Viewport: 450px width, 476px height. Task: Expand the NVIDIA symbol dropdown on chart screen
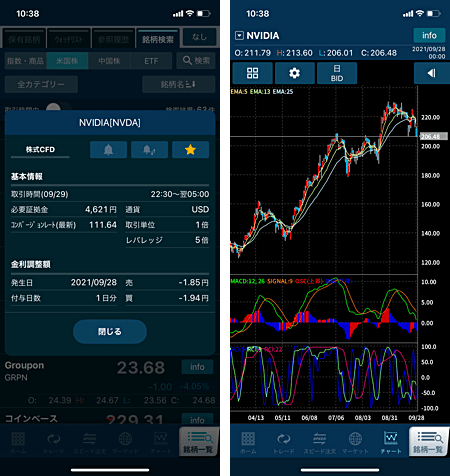coord(239,36)
